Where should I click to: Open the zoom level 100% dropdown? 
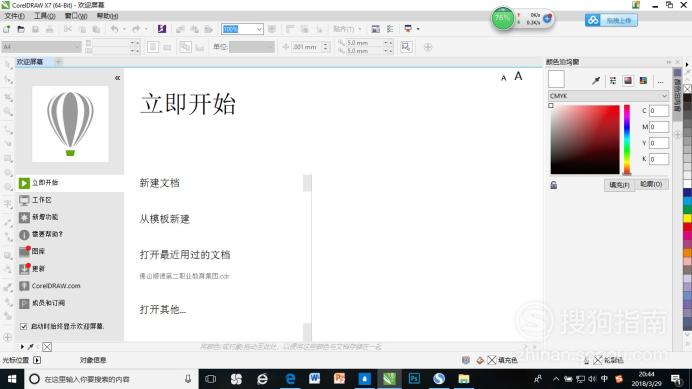(x=259, y=29)
